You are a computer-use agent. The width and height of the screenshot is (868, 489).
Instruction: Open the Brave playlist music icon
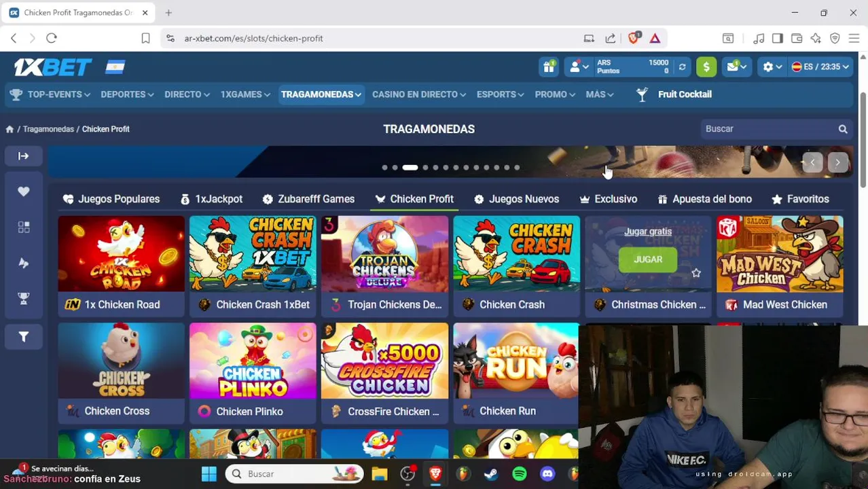[x=759, y=39]
